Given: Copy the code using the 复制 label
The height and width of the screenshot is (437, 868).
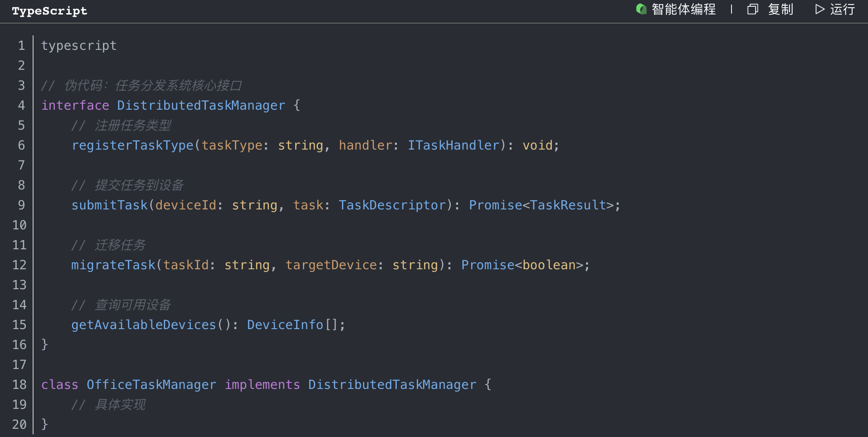Looking at the screenshot, I should coord(780,9).
